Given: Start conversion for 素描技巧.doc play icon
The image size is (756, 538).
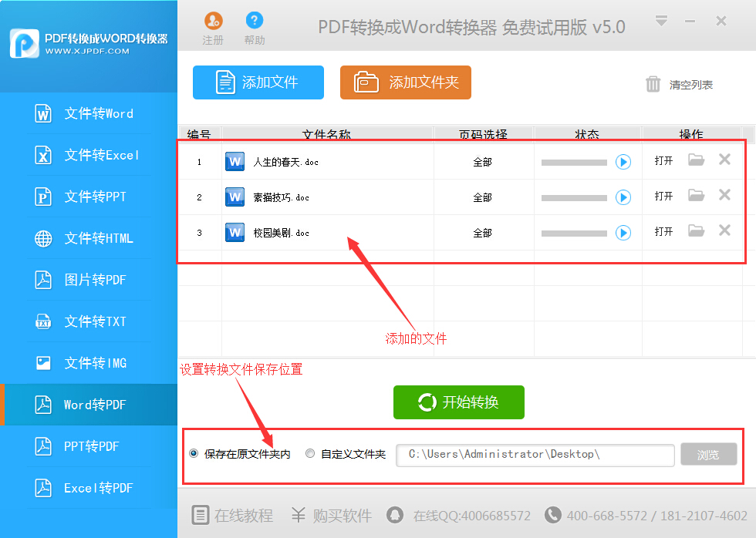Looking at the screenshot, I should (x=623, y=197).
